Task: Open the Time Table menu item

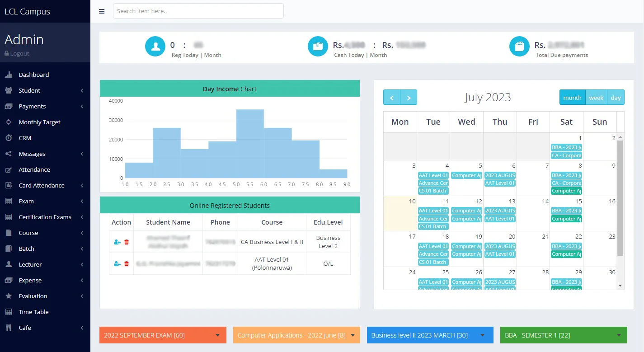Action: [33, 312]
